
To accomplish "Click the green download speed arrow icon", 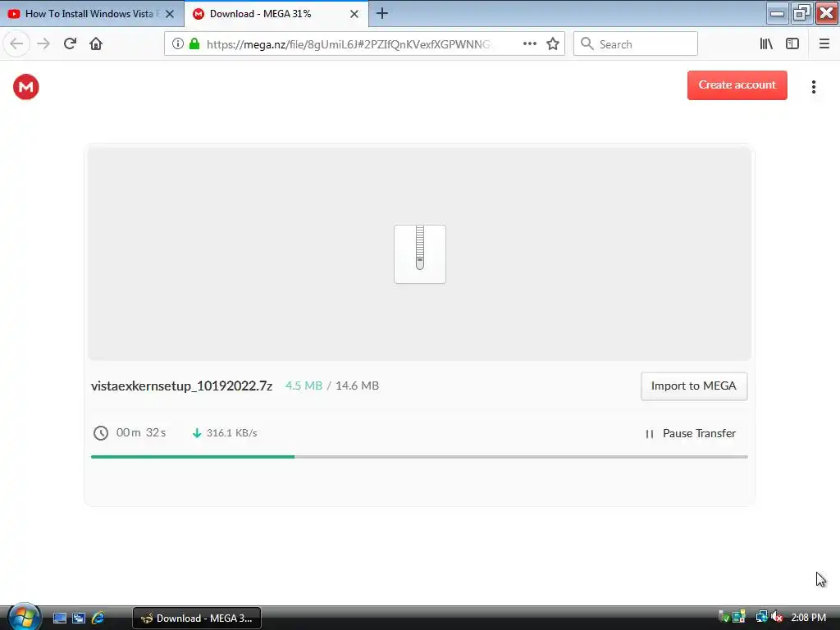I will point(197,433).
